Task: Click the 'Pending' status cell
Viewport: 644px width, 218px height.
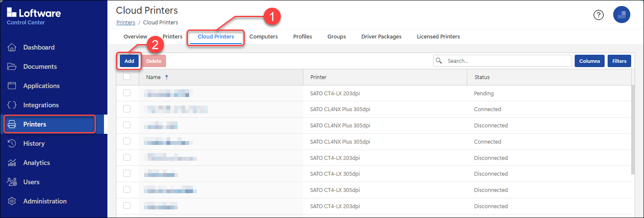Action: 484,93
